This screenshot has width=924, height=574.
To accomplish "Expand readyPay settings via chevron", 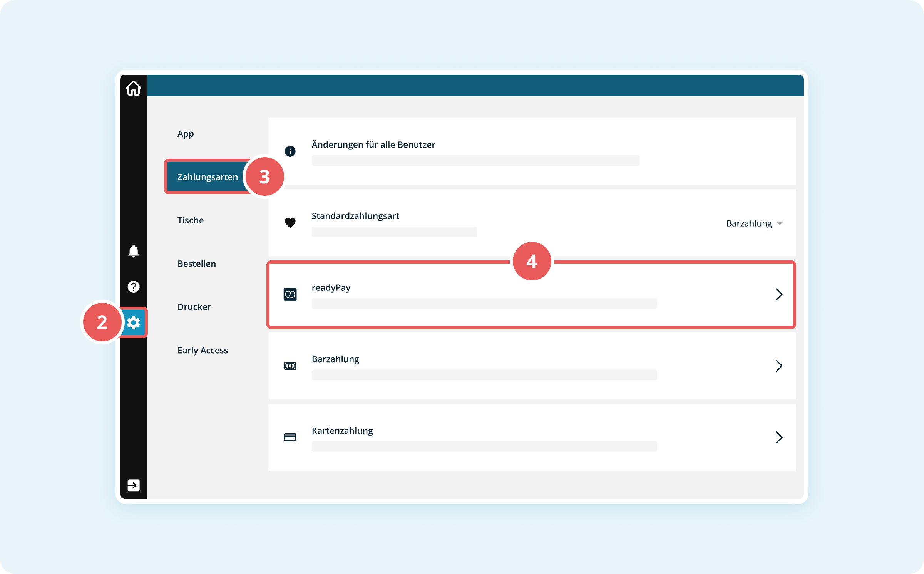I will coord(779,294).
